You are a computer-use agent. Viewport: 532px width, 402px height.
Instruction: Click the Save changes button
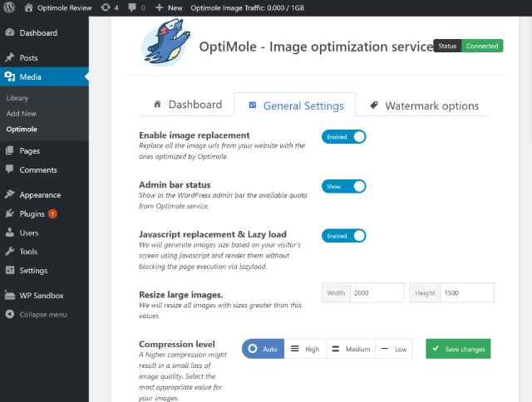458,349
